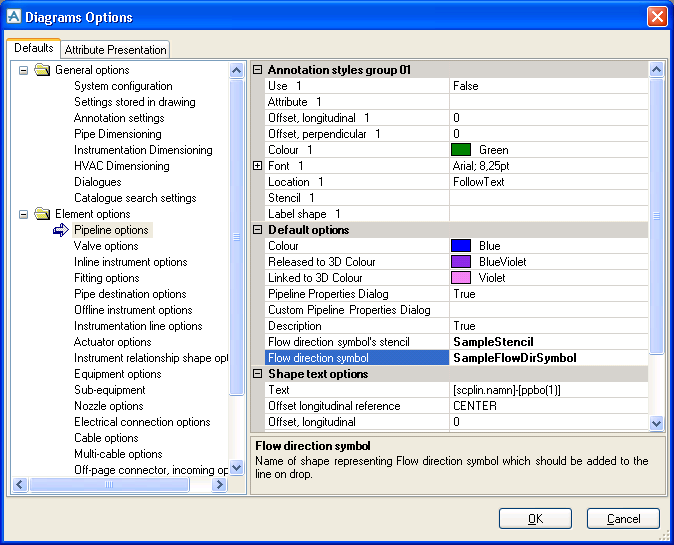Switch to the Attribute Presentation tab
Screen dimensions: 674x545
116,49
